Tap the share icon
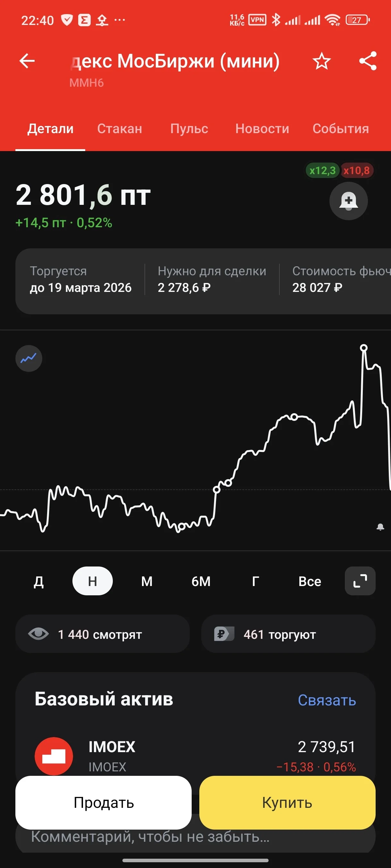 tap(368, 61)
